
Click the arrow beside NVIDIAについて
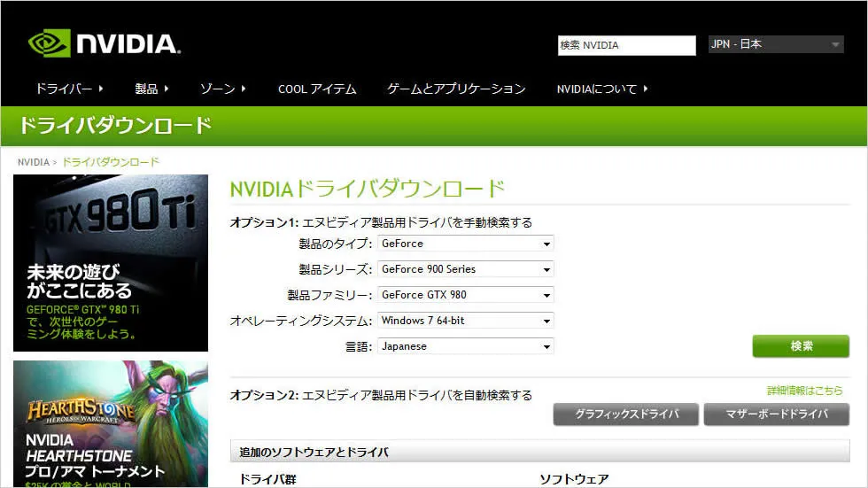pyautogui.click(x=646, y=89)
